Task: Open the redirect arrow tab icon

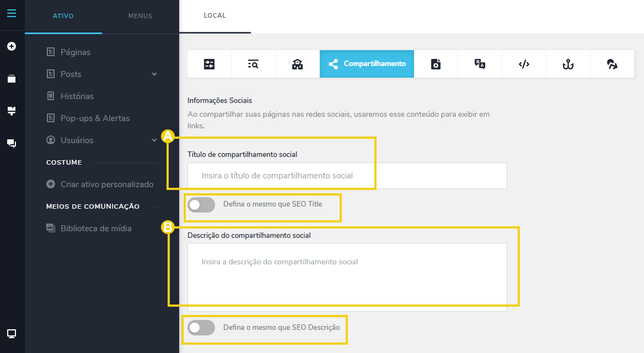Action: (x=612, y=64)
